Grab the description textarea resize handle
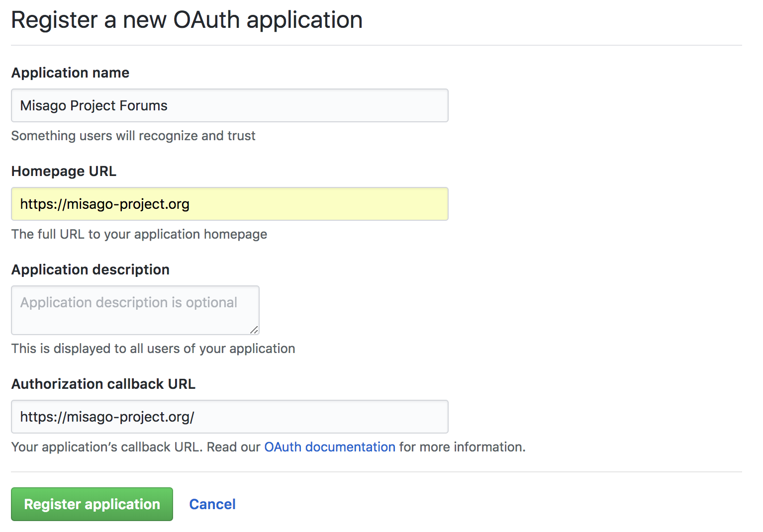The image size is (763, 532). 254,330
